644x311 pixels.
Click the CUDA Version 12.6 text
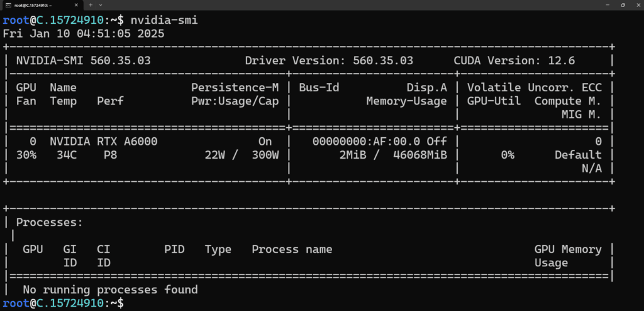click(x=522, y=61)
